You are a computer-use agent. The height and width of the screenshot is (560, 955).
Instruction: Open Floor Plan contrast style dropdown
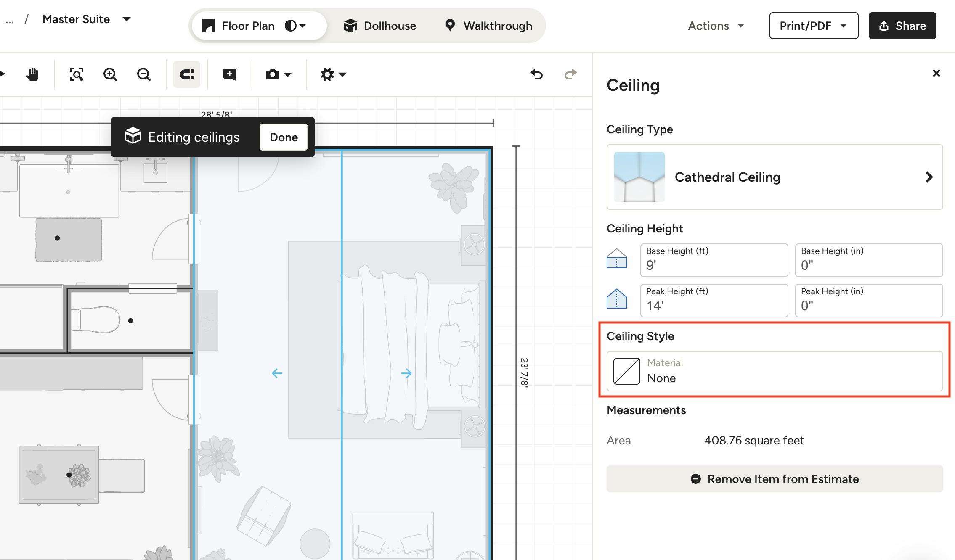(295, 26)
